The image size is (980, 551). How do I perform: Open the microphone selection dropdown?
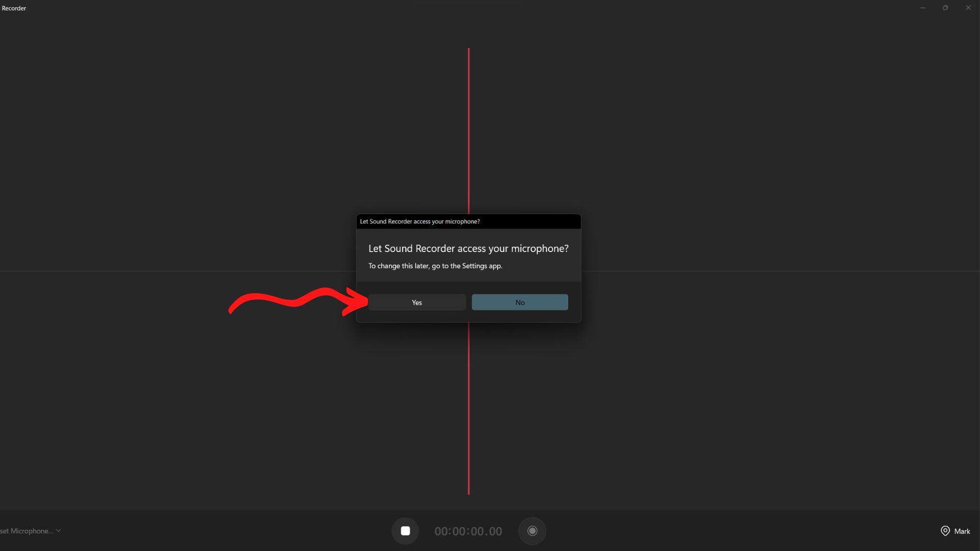tap(31, 531)
